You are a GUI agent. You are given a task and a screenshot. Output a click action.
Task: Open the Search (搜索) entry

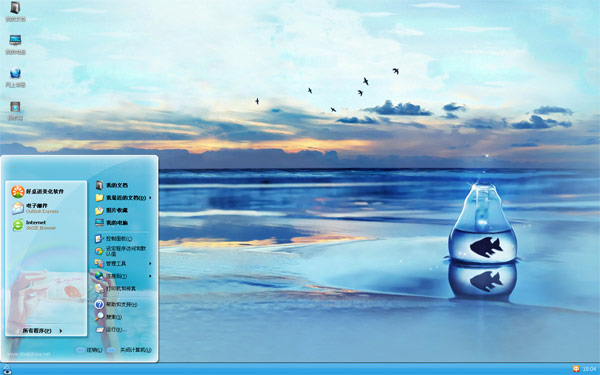109,316
